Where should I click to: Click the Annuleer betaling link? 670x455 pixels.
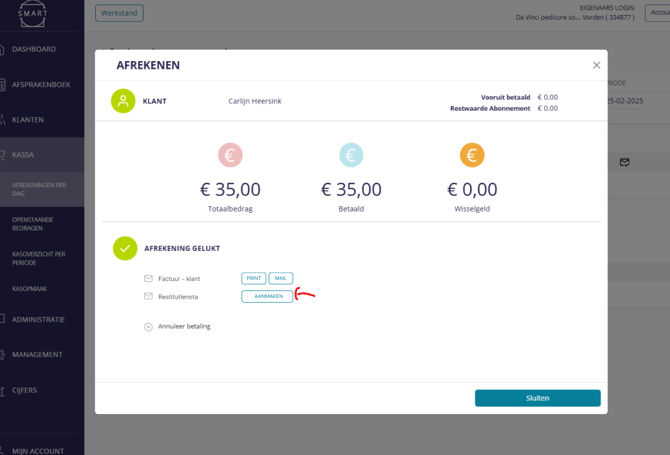tap(184, 326)
